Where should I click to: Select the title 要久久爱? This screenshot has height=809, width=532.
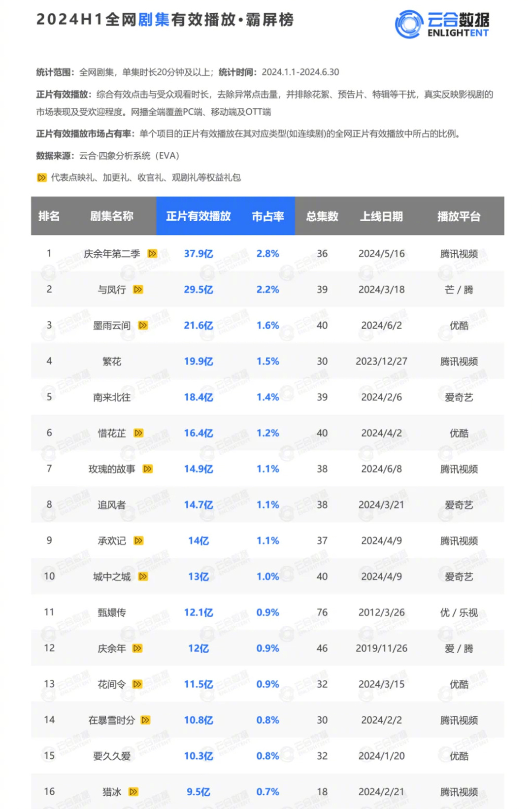[112, 756]
